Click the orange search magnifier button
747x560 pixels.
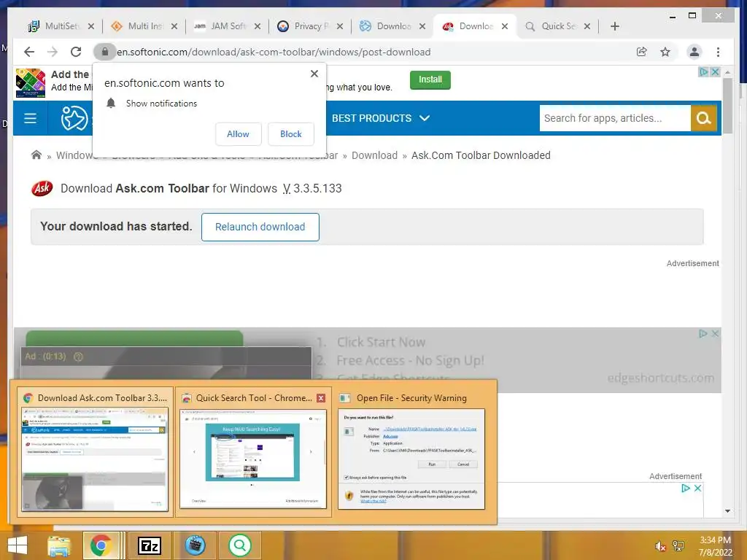pos(704,118)
